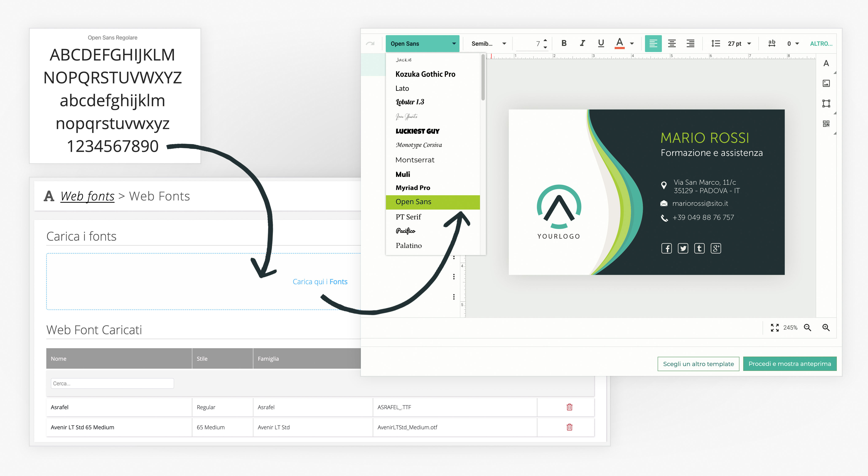
Task: Open the text color picker
Action: 619,43
